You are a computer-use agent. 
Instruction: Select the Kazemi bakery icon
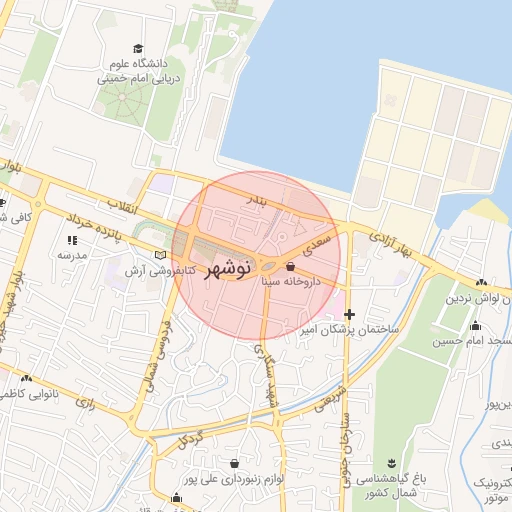26,378
